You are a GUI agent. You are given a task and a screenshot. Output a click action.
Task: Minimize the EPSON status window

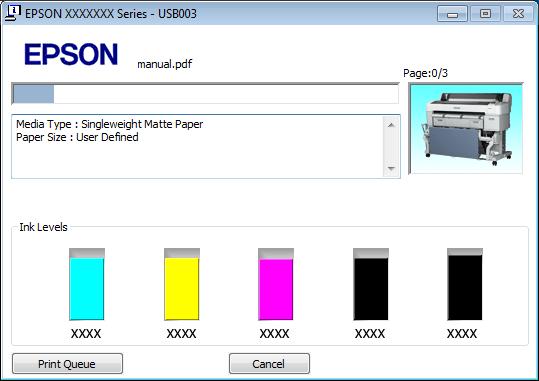tap(452, 14)
